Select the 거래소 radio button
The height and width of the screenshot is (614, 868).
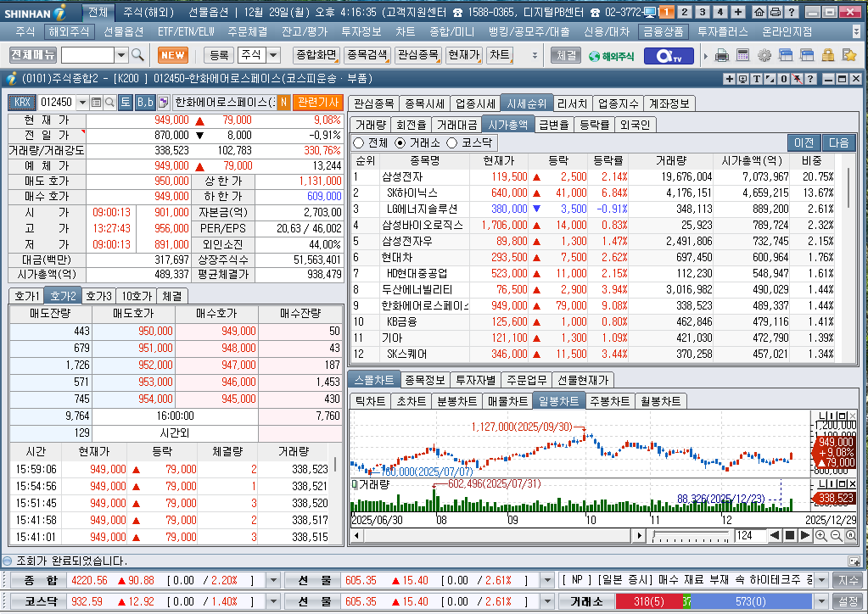400,143
